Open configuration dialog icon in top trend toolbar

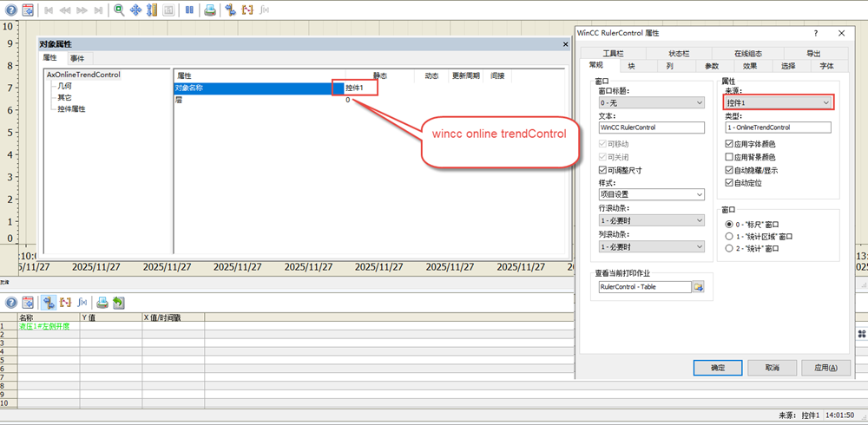[28, 10]
